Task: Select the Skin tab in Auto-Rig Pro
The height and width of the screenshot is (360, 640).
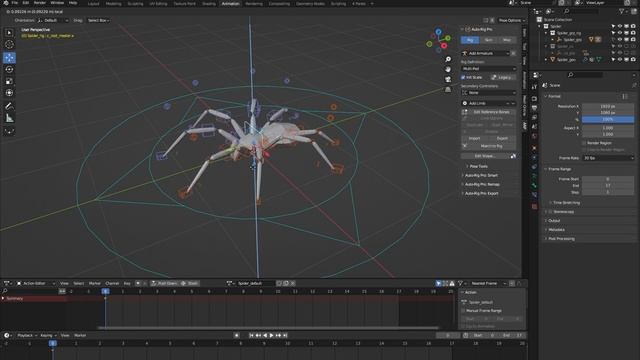Action: 489,40
